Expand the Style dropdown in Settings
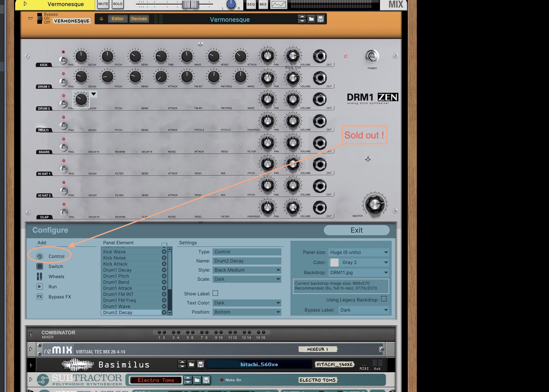Image resolution: width=549 pixels, height=392 pixels. pyautogui.click(x=278, y=270)
